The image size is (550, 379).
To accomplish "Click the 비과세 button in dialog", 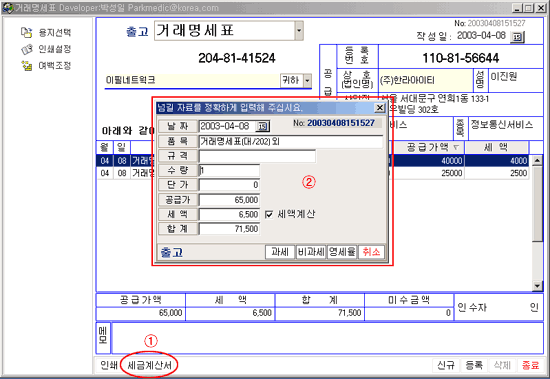I will pos(311,252).
